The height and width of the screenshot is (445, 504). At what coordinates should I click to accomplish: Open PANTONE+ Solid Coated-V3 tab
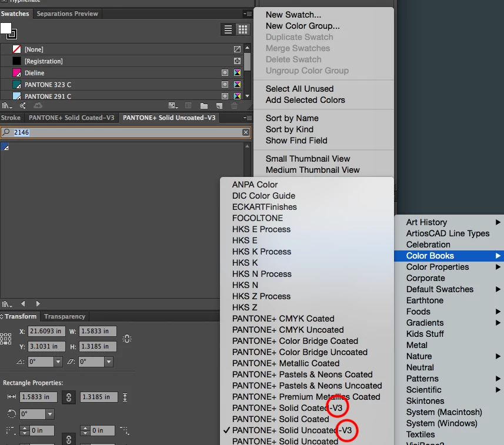(71, 118)
